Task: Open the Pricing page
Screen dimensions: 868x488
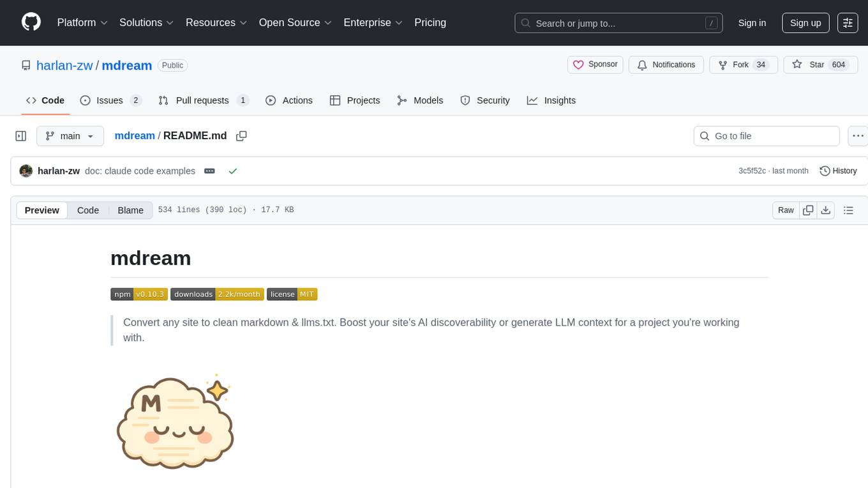Action: tap(430, 22)
